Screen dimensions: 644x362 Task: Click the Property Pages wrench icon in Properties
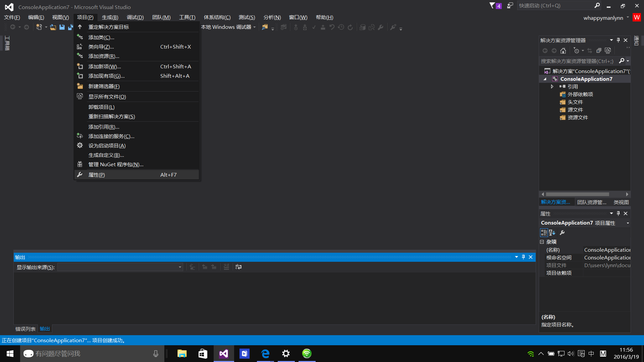[x=562, y=233]
